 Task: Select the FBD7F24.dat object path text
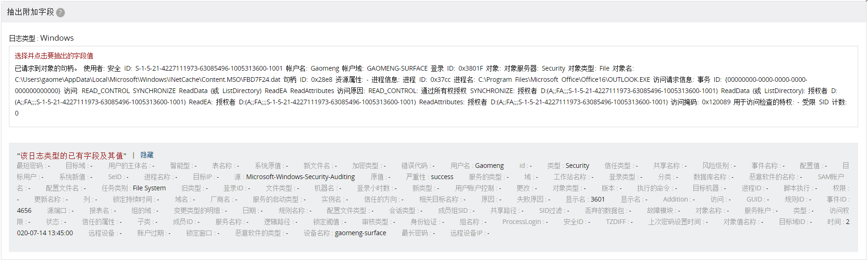click(x=148, y=79)
